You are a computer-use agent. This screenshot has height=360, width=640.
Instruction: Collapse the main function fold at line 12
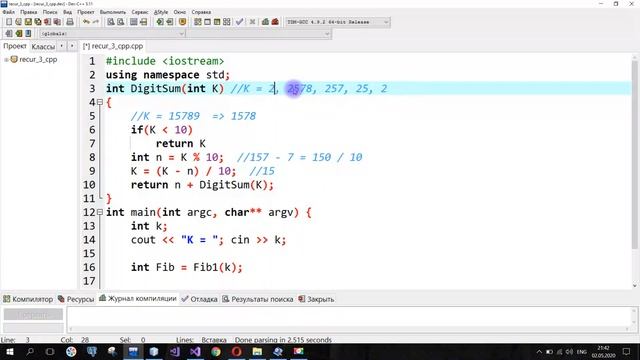click(100, 212)
